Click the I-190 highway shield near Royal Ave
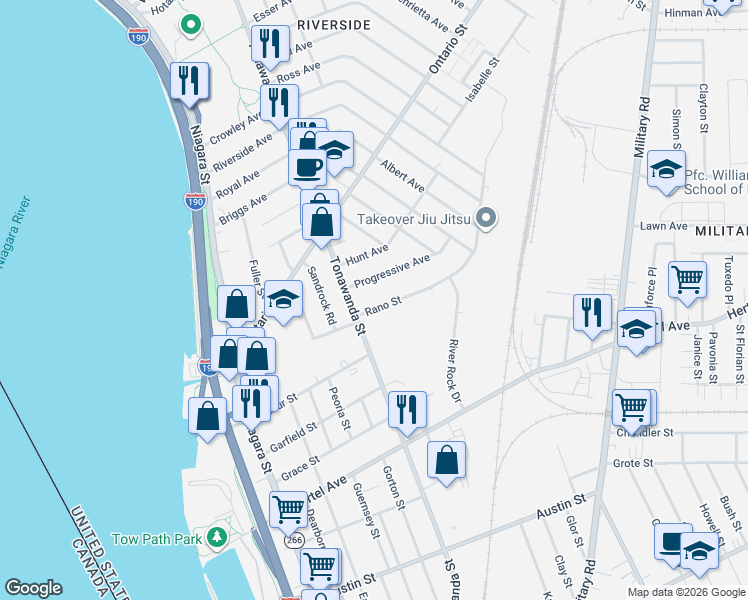This screenshot has width=748, height=600. tap(196, 201)
